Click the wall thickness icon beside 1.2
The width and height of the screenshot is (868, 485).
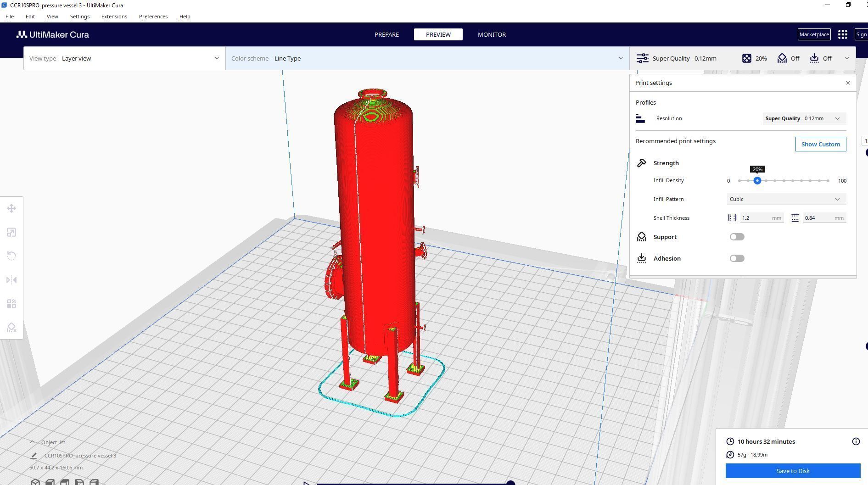[x=732, y=218]
